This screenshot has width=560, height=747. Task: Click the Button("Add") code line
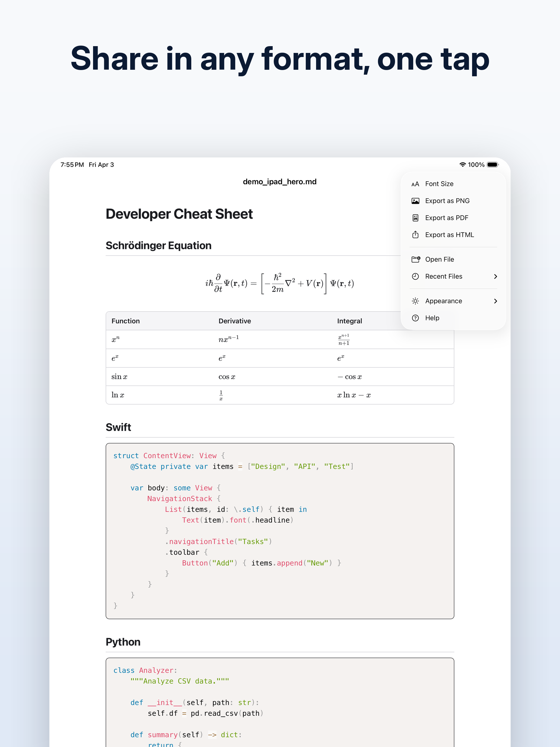pos(262,563)
